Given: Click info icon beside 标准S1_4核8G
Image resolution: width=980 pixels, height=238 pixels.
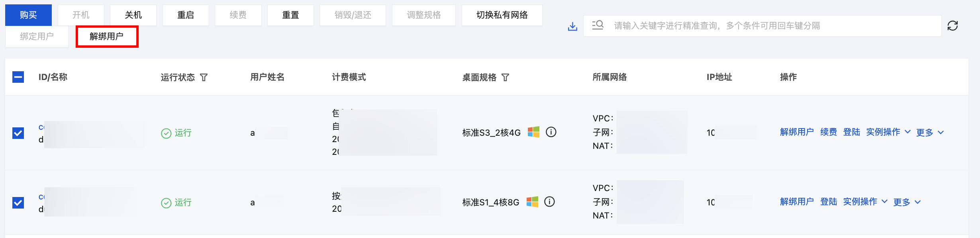Looking at the screenshot, I should [549, 202].
